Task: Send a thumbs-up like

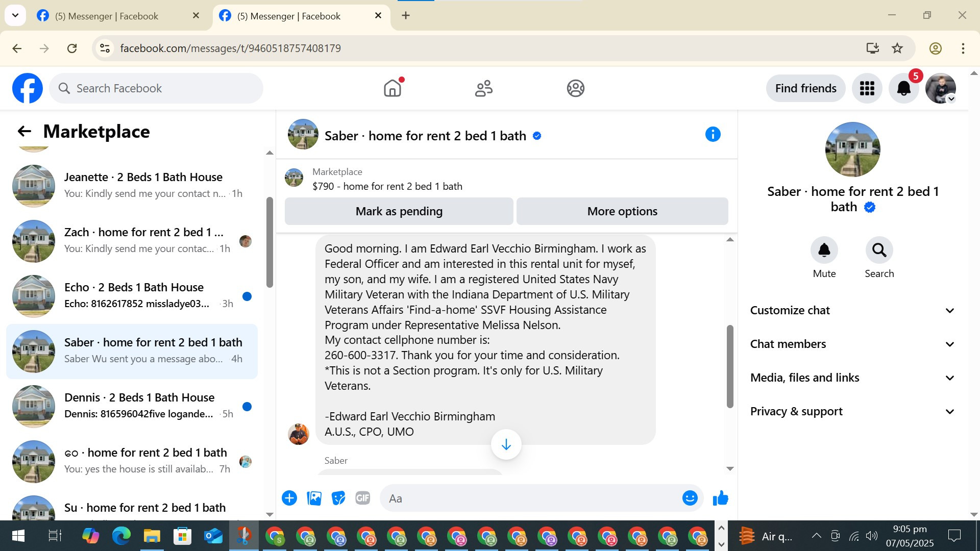Action: (720, 498)
